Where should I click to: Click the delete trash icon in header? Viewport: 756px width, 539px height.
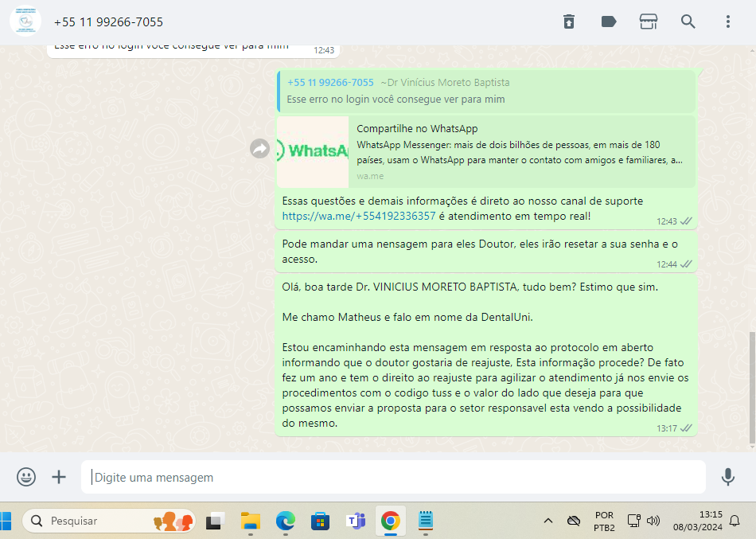569,21
